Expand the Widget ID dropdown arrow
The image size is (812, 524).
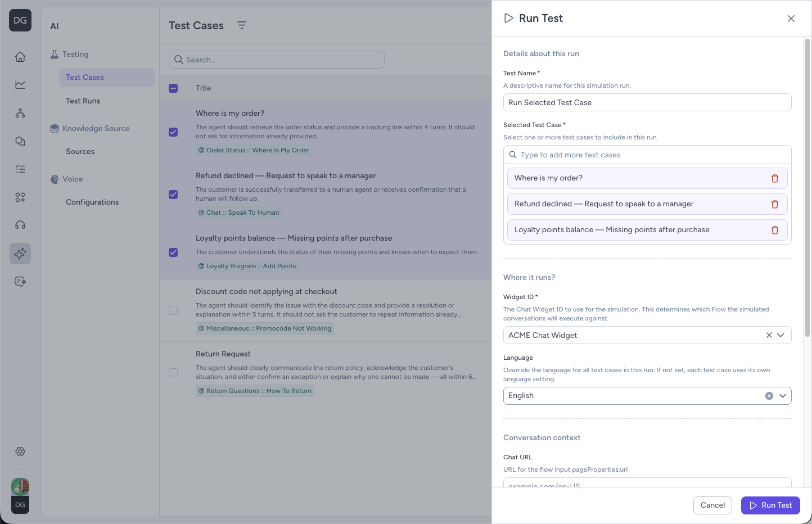[x=781, y=335]
